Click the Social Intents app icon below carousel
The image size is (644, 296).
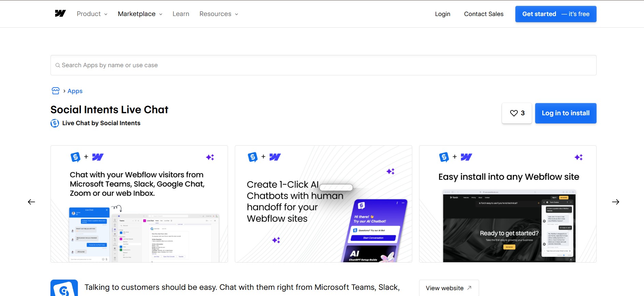(x=64, y=288)
